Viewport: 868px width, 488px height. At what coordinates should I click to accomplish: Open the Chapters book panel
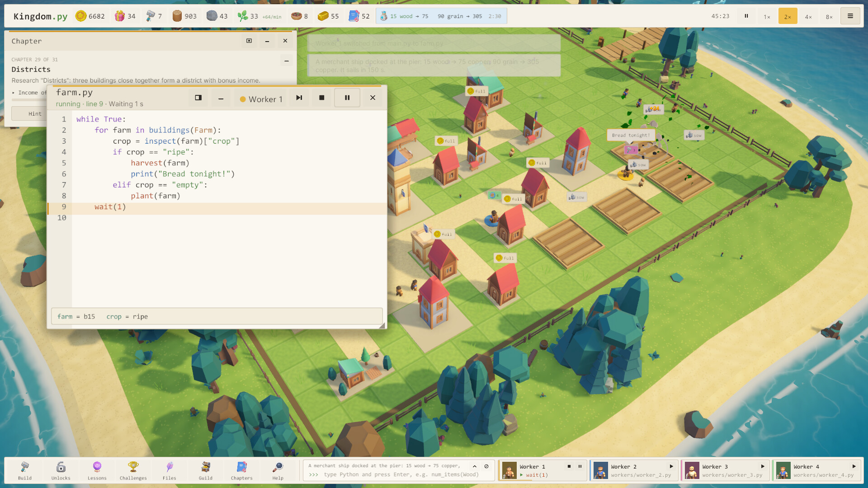(x=242, y=470)
